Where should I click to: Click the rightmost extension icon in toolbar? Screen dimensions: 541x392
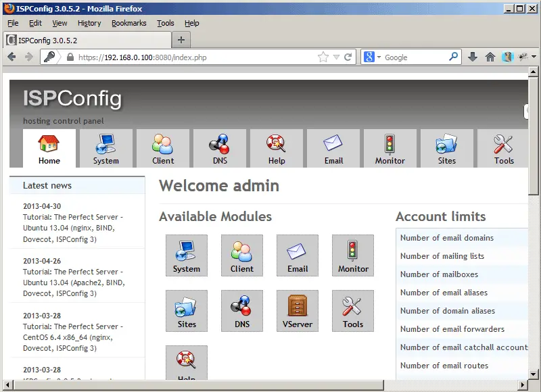point(523,57)
